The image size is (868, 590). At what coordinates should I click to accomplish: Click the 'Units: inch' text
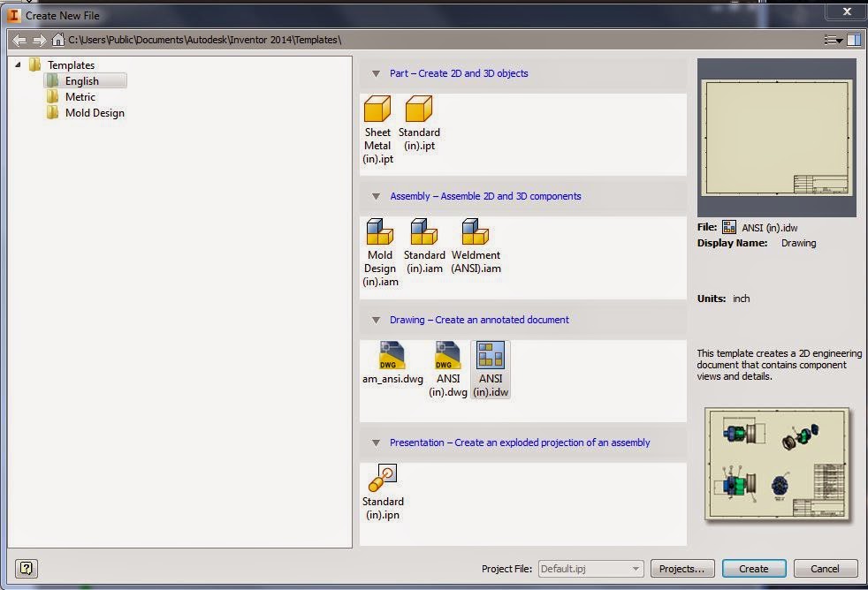[724, 299]
